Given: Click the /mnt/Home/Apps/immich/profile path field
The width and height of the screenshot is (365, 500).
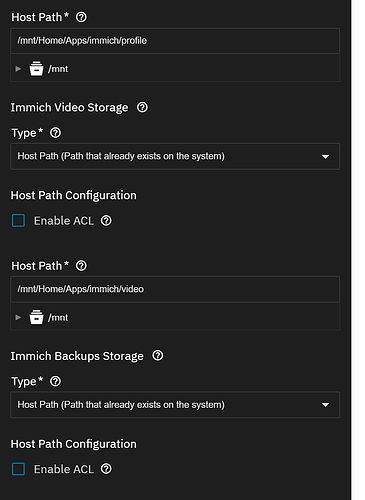Looking at the screenshot, I should [x=175, y=41].
